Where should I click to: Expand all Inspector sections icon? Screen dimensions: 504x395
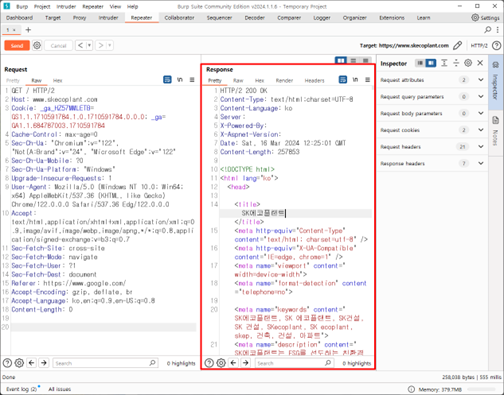click(x=444, y=63)
